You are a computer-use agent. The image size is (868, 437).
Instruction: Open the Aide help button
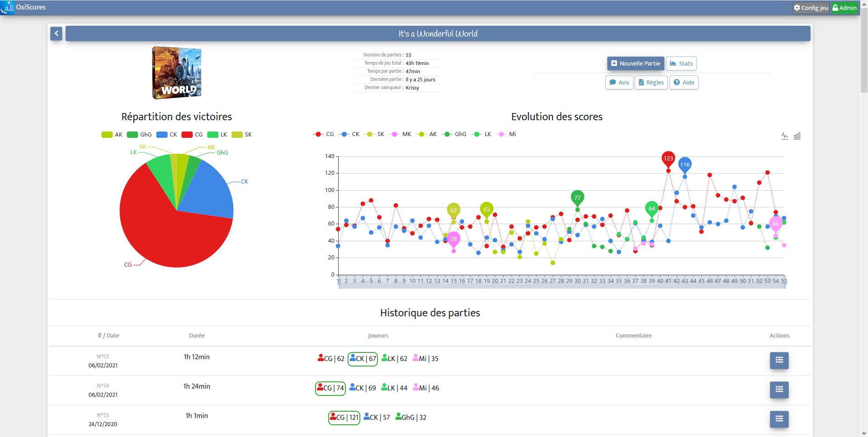[x=684, y=82]
